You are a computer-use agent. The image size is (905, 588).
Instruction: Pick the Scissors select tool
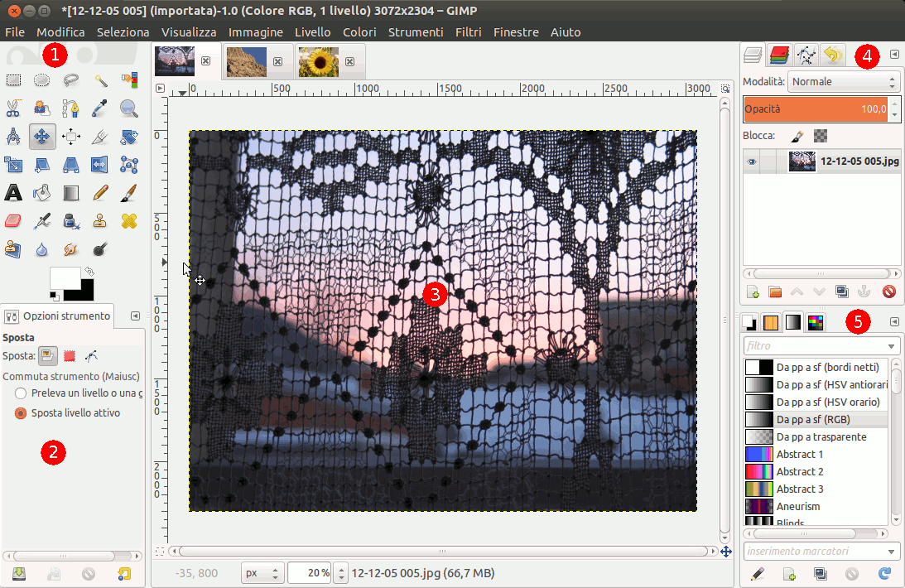click(13, 108)
